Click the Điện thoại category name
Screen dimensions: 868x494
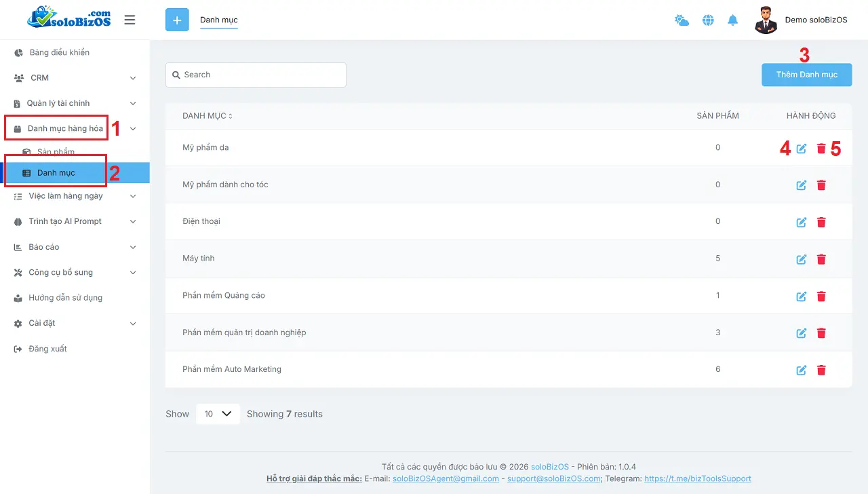point(201,221)
